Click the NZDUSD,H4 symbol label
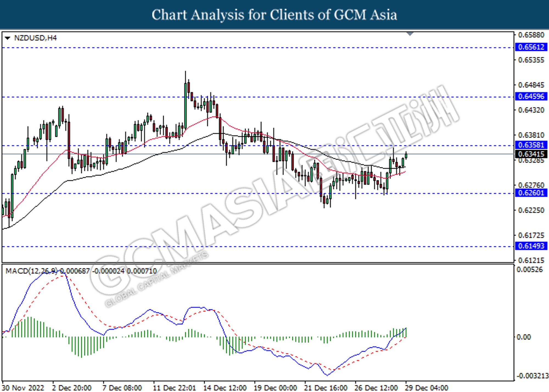Viewport: 549px width, 392px height. click(x=35, y=38)
